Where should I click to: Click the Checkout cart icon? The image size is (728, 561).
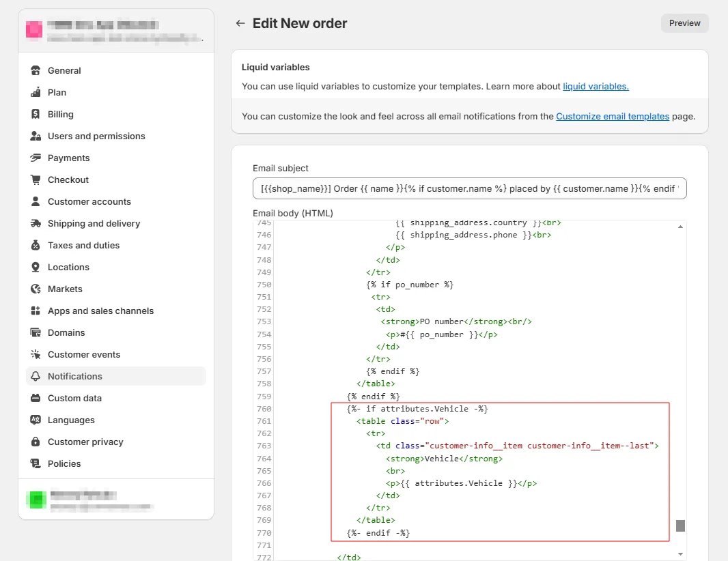pos(36,179)
